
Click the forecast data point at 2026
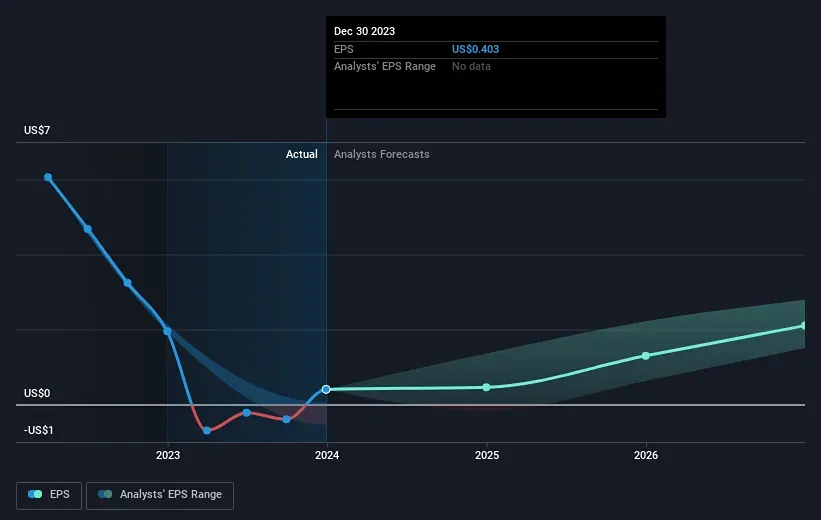point(646,355)
